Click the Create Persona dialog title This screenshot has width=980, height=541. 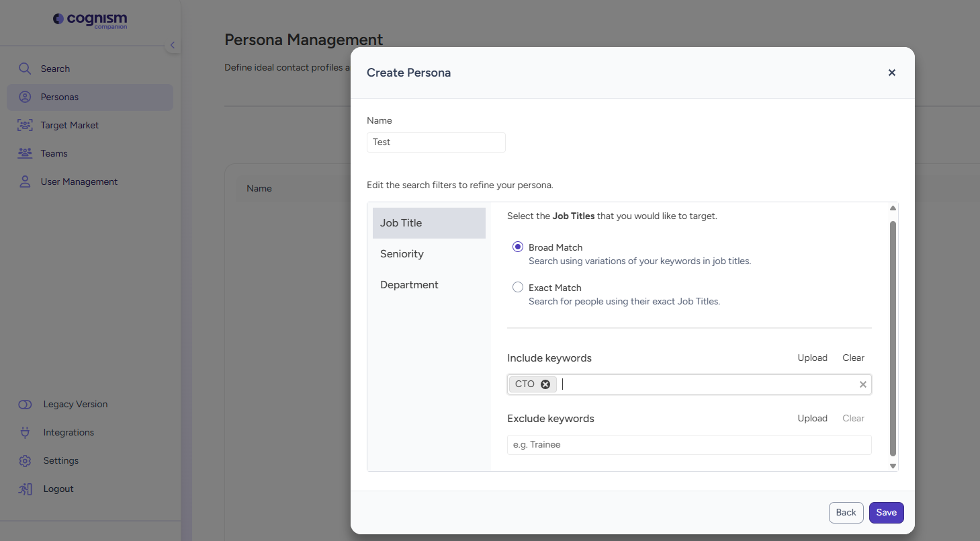408,73
